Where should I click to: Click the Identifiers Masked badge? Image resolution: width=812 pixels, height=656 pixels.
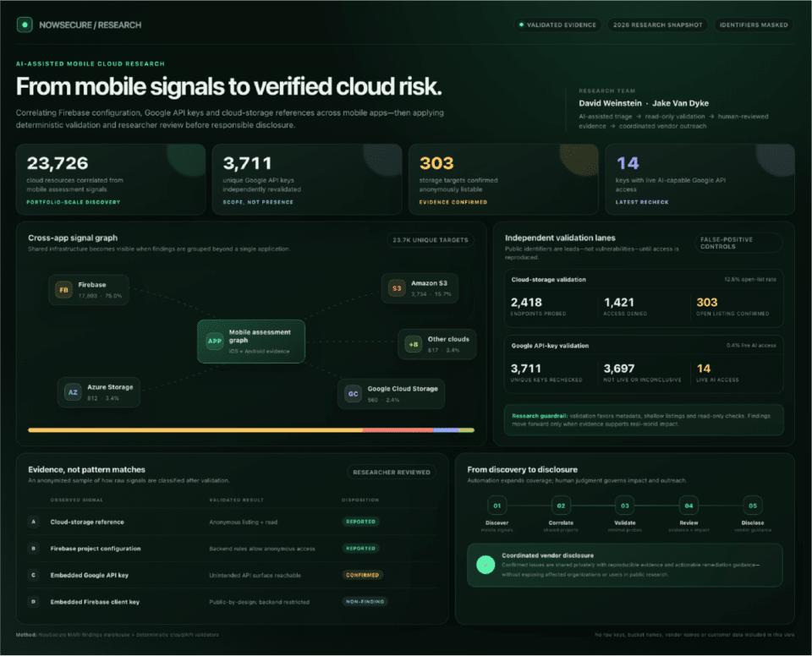(x=754, y=25)
